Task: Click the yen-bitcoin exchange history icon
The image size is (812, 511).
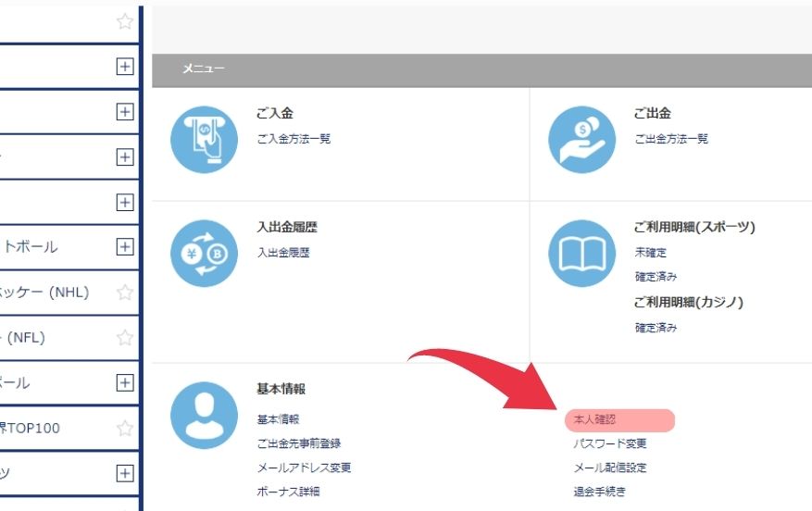Action: coord(204,254)
